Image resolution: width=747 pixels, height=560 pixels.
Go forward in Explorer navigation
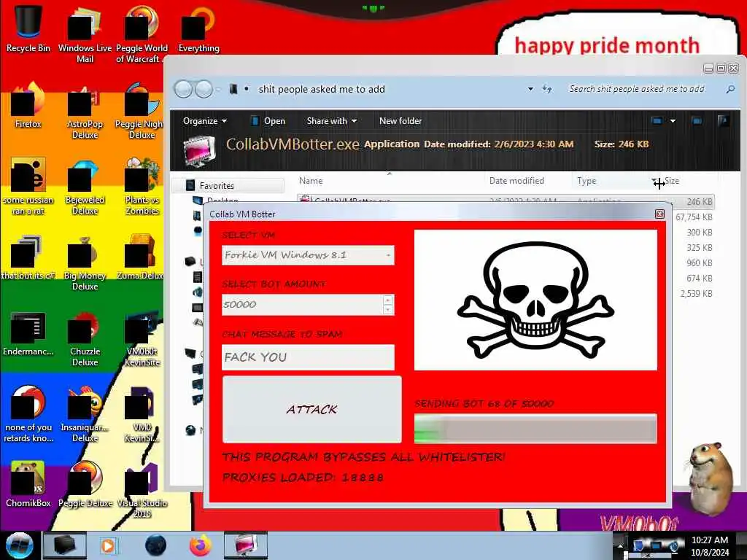tap(204, 89)
